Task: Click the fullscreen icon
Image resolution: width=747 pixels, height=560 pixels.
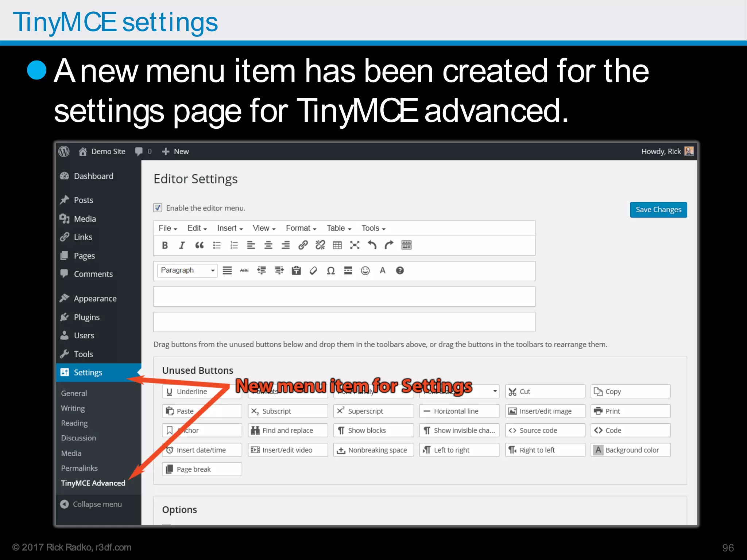Action: tap(355, 245)
